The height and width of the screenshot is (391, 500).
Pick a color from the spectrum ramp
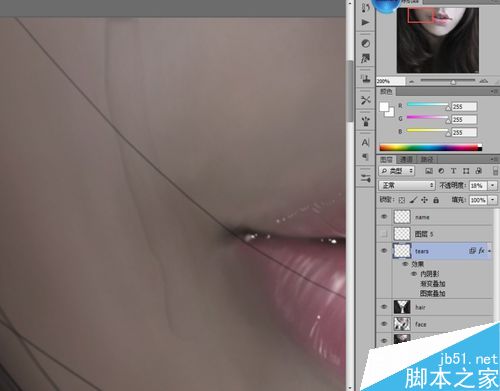pos(431,147)
